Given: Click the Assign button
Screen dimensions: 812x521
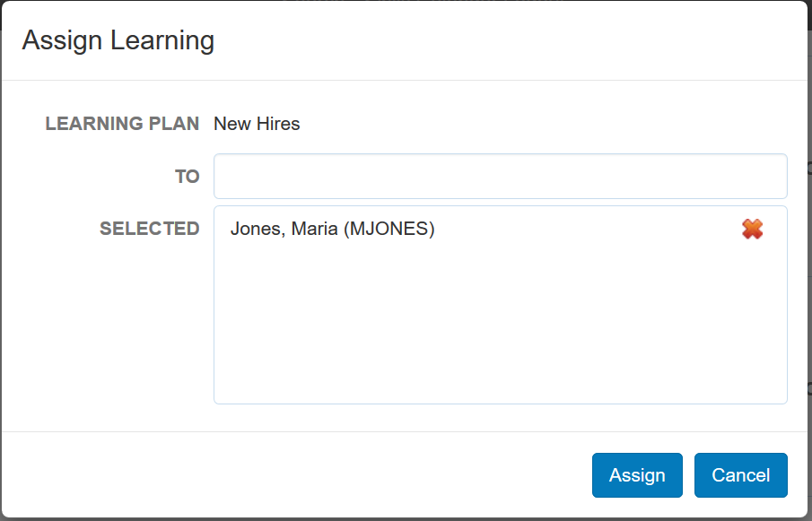Looking at the screenshot, I should click(x=637, y=475).
